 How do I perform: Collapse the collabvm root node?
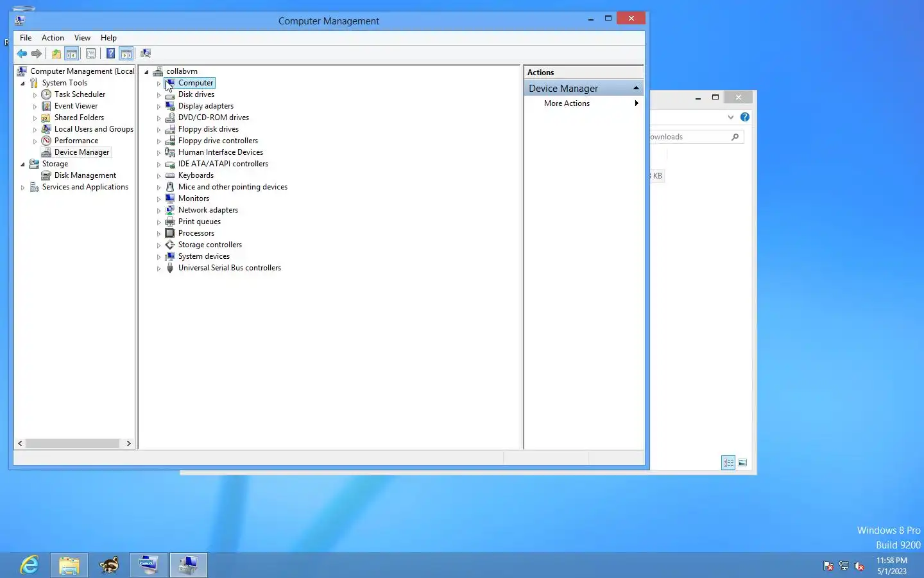(147, 72)
